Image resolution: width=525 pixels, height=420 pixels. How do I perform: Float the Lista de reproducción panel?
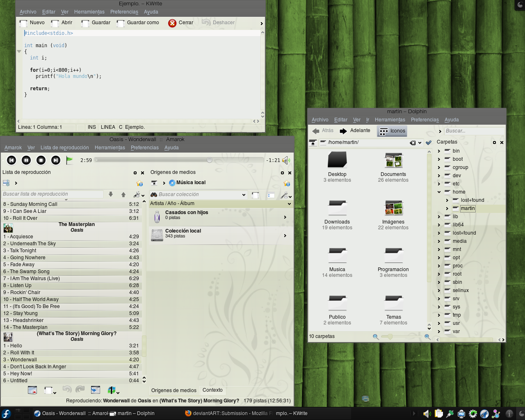[x=135, y=173]
